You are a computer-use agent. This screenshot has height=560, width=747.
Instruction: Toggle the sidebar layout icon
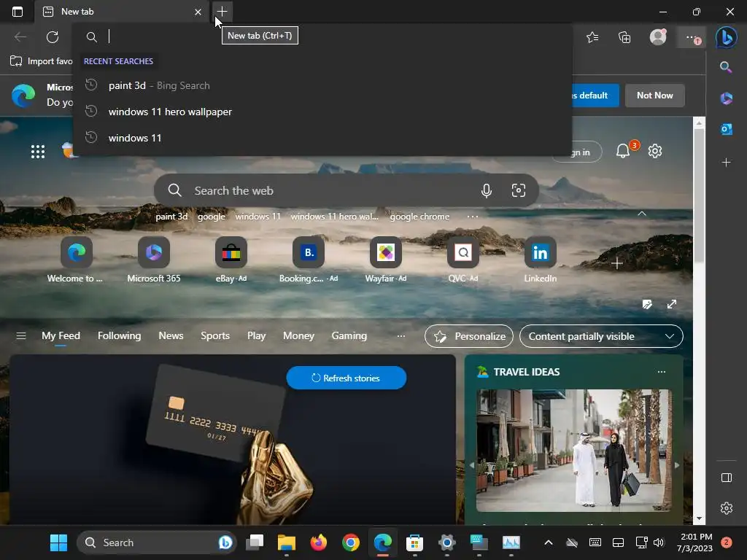726,478
